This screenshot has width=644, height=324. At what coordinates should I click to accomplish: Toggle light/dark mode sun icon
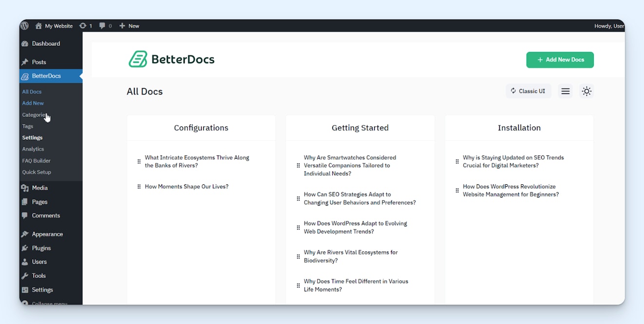pyautogui.click(x=587, y=91)
